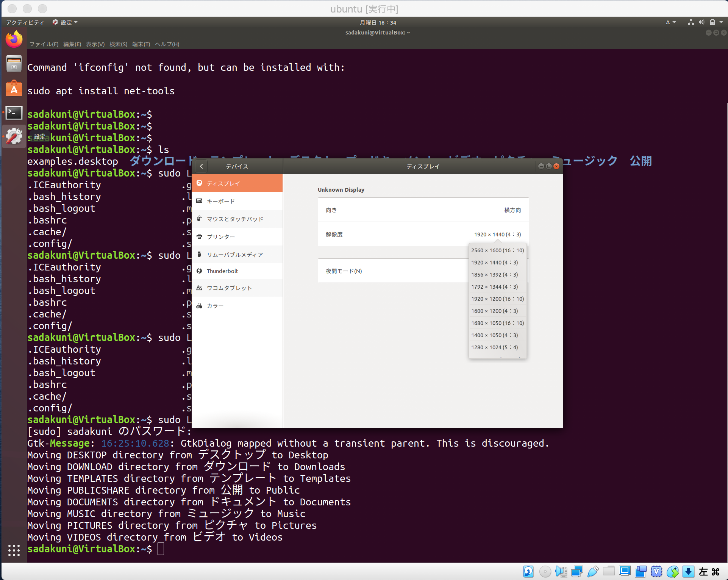Choose the 2560 × 1600 (16:10) resolution
The image size is (728, 580).
pos(497,250)
